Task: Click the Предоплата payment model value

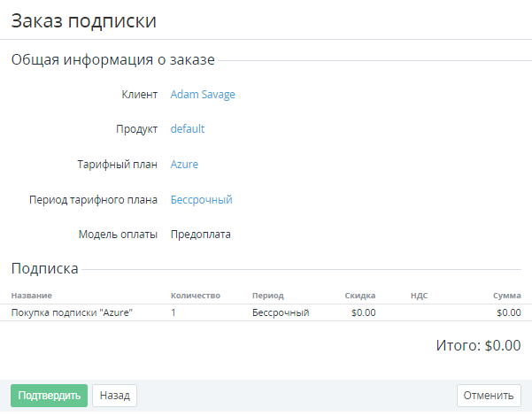Action: (x=200, y=235)
